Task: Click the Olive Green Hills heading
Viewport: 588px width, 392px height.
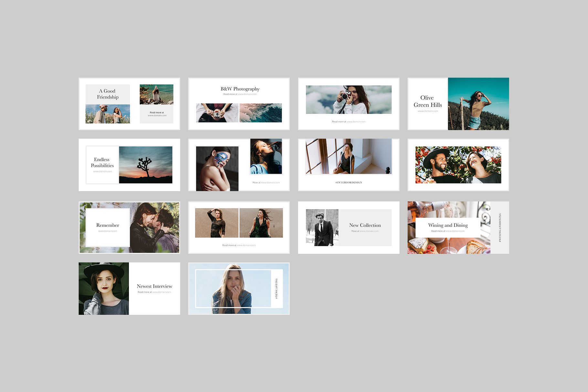Action: click(x=427, y=101)
